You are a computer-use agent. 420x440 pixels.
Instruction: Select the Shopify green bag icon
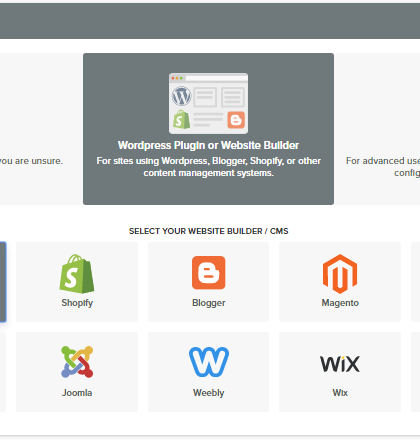click(77, 274)
